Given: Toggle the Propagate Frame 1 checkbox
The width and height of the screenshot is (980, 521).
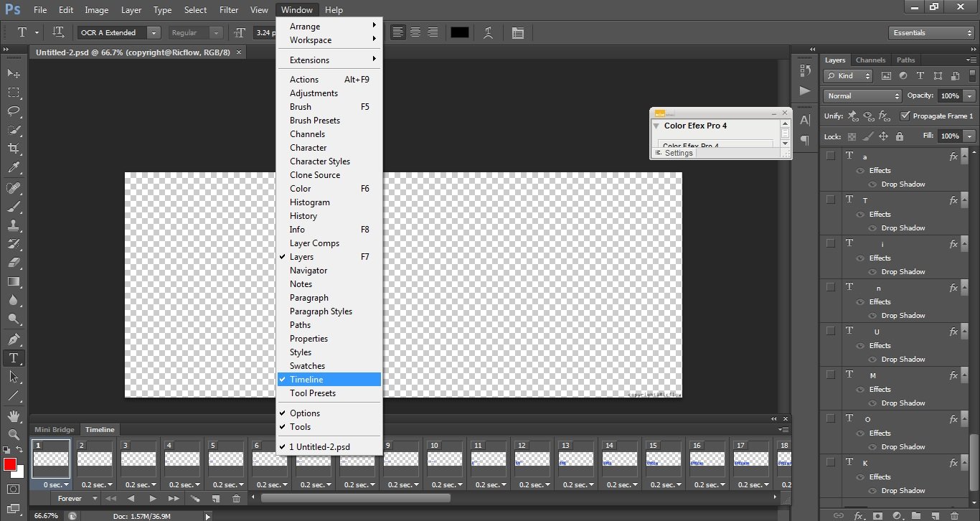Looking at the screenshot, I should tap(905, 116).
